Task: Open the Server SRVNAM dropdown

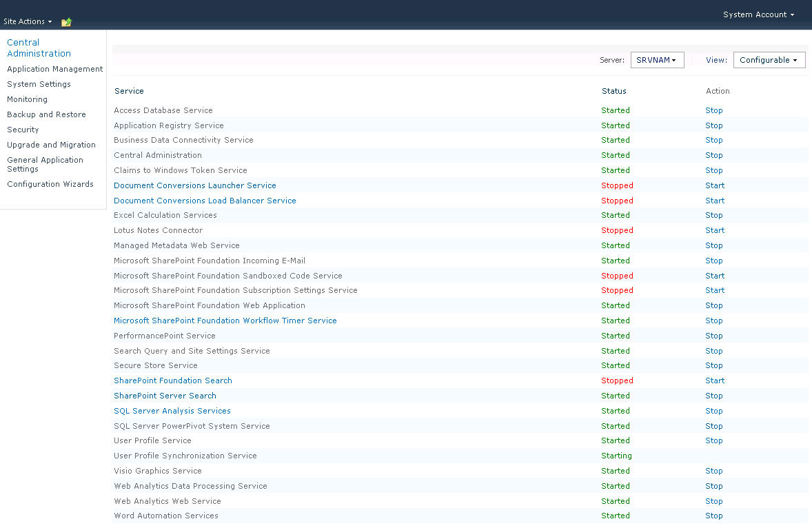Action: (657, 60)
